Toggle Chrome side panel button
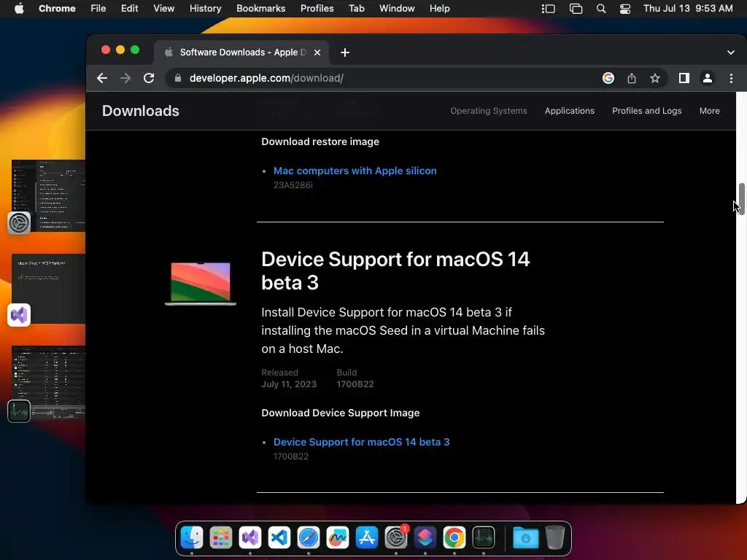 click(x=684, y=78)
